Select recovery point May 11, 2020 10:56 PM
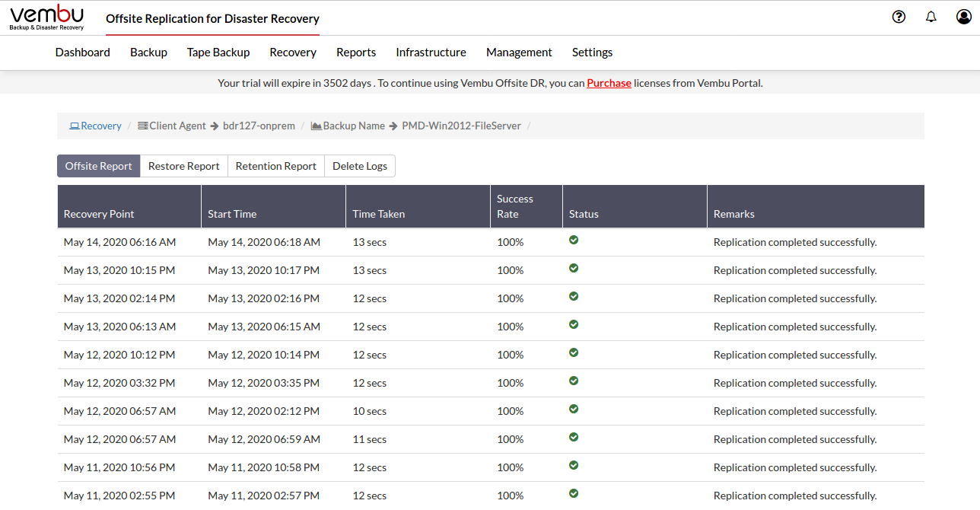 point(119,467)
